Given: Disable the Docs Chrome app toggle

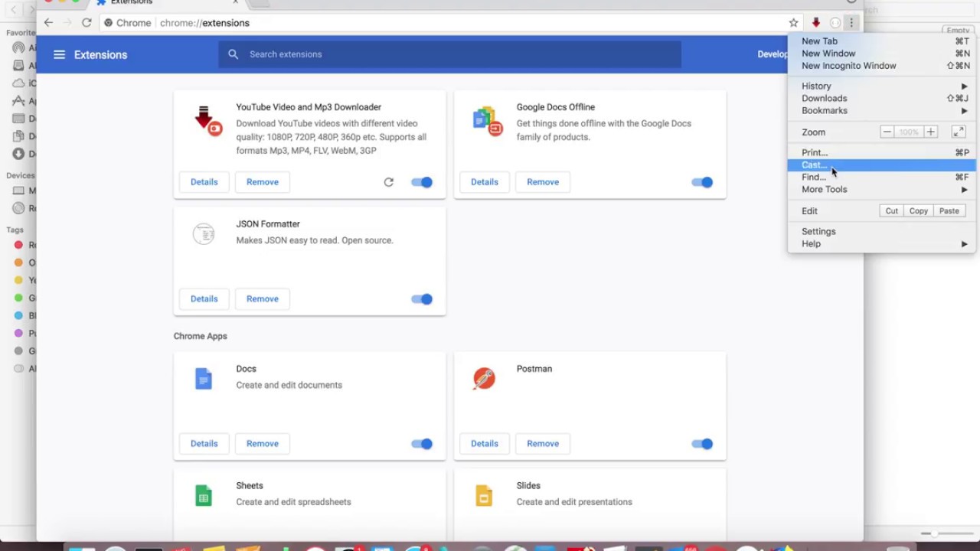Looking at the screenshot, I should [x=422, y=444].
